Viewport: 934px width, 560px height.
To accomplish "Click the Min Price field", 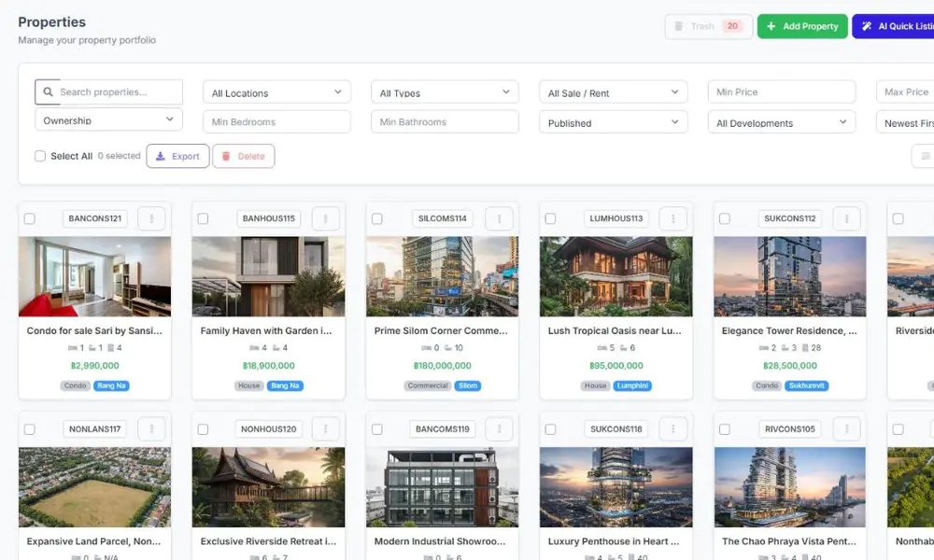I will pyautogui.click(x=782, y=91).
